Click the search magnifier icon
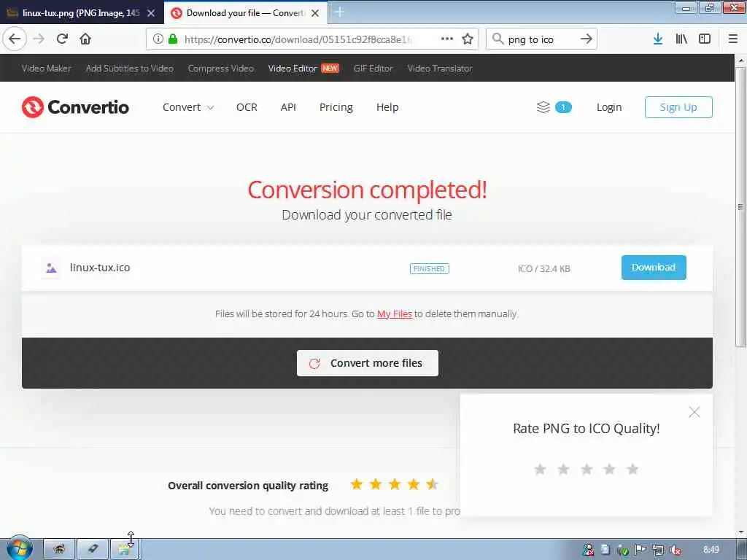Viewport: 747px width, 560px height. tap(498, 39)
